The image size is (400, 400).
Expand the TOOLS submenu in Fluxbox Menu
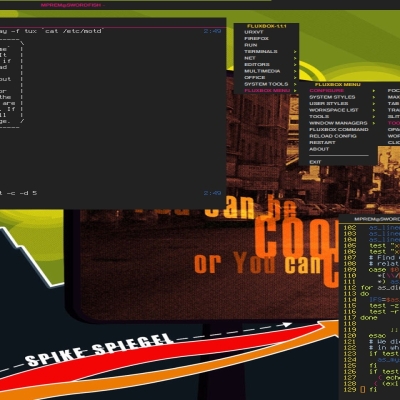[x=338, y=117]
